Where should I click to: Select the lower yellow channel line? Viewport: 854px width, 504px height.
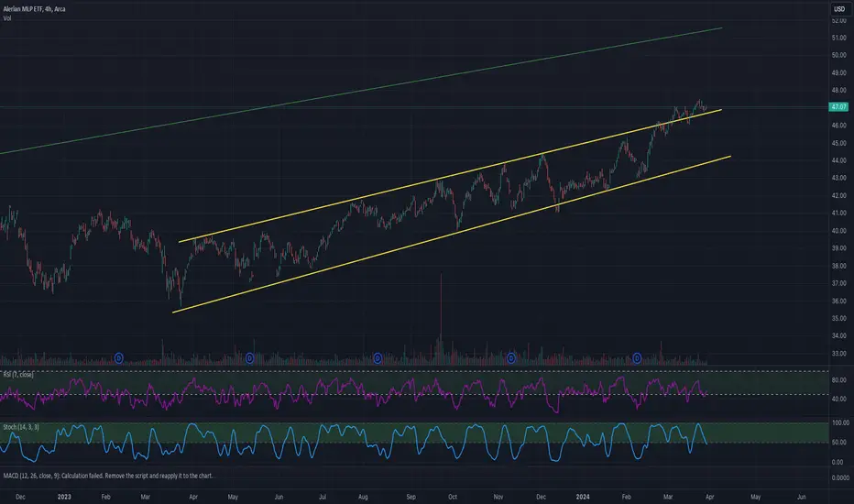coord(452,235)
